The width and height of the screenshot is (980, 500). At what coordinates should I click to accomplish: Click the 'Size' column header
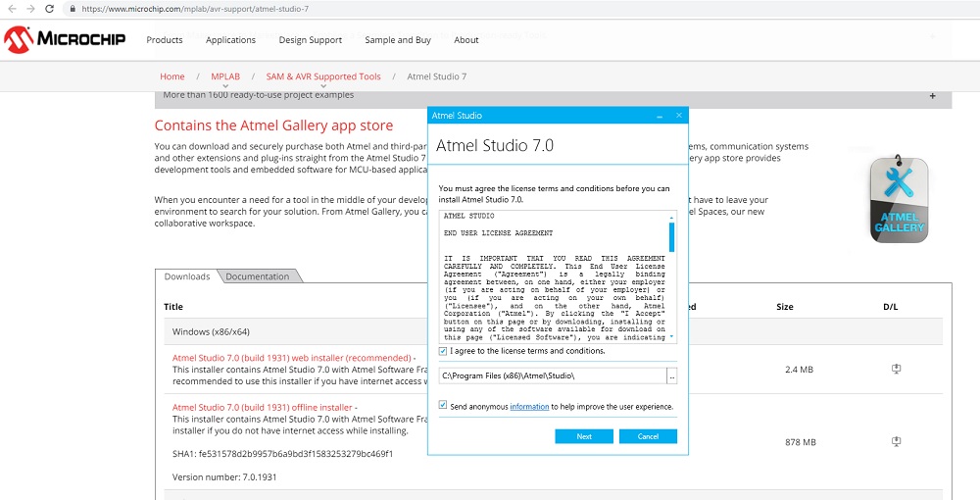pyautogui.click(x=784, y=306)
